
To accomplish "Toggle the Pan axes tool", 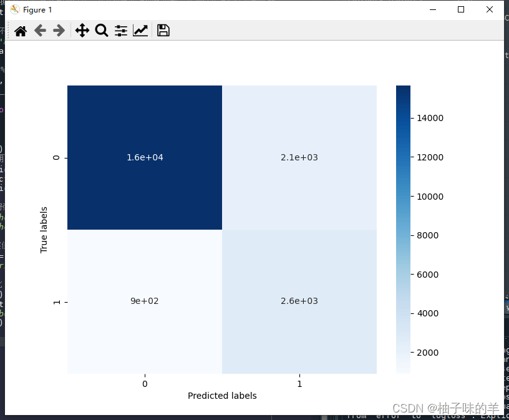I will [82, 31].
